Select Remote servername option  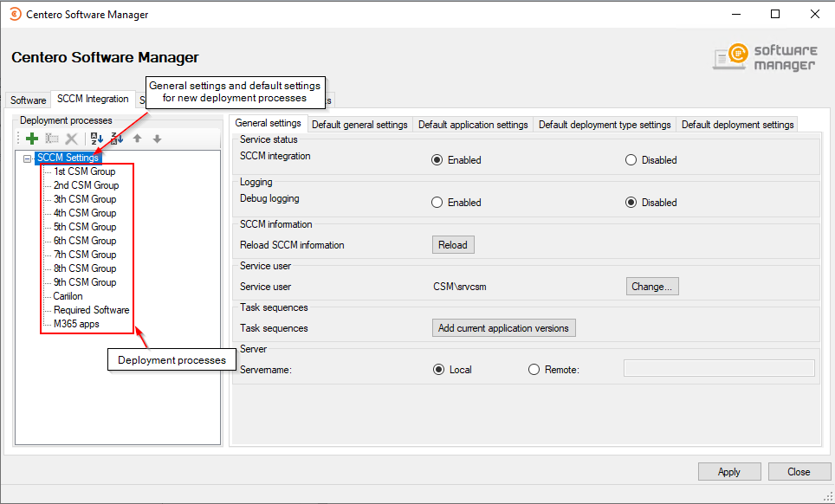point(534,370)
